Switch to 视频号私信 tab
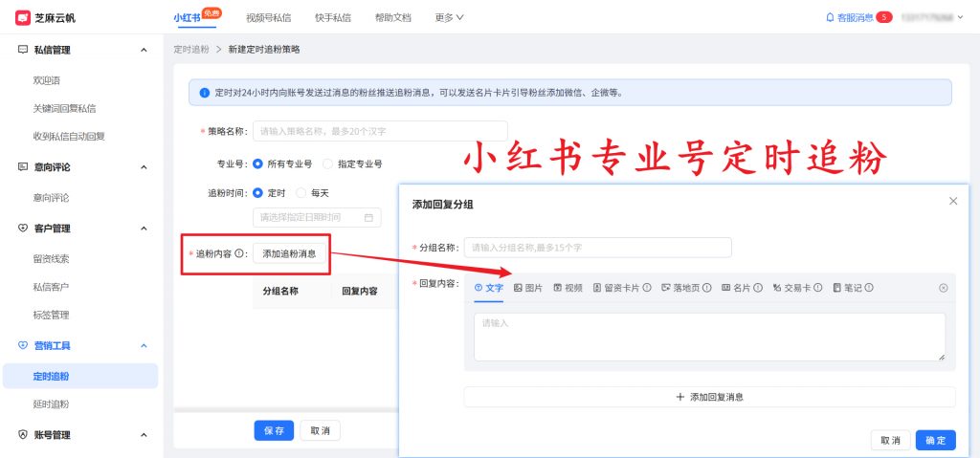The image size is (980, 458). 269,17
